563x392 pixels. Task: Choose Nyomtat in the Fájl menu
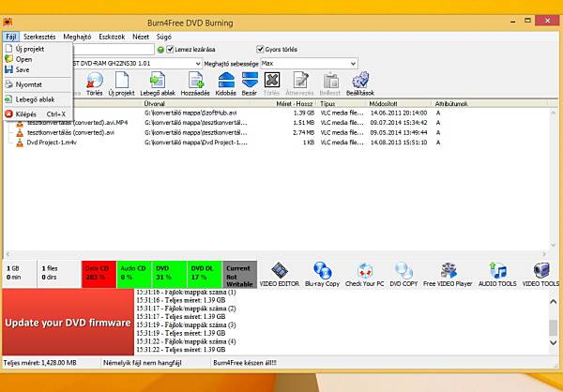point(38,84)
